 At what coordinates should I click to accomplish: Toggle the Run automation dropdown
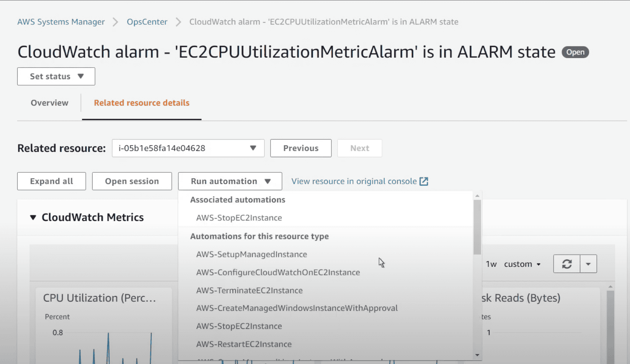point(230,181)
